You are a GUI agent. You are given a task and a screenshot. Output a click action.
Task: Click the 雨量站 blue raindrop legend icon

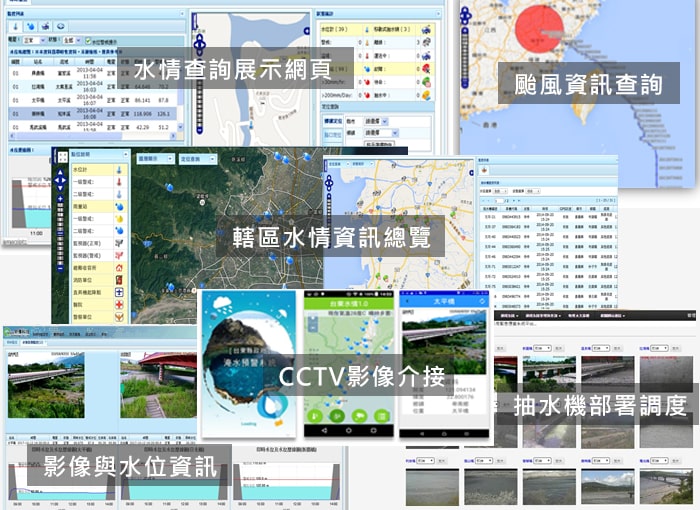click(119, 206)
